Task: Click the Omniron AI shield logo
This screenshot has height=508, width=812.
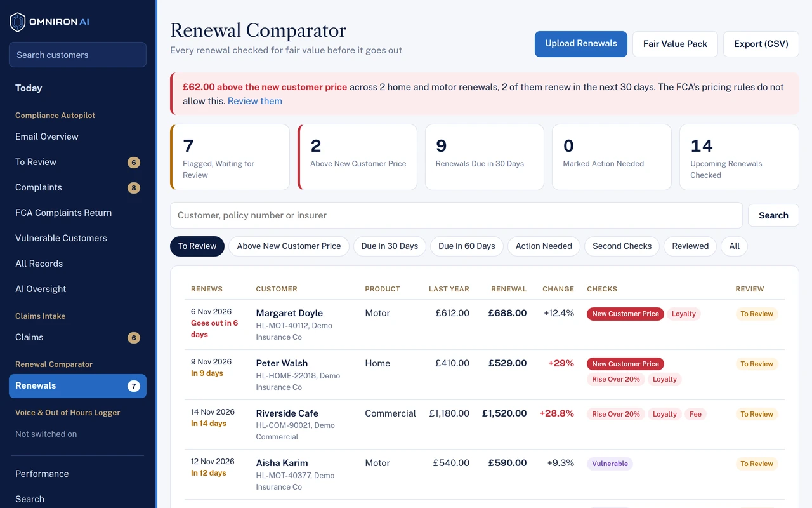Action: point(18,22)
